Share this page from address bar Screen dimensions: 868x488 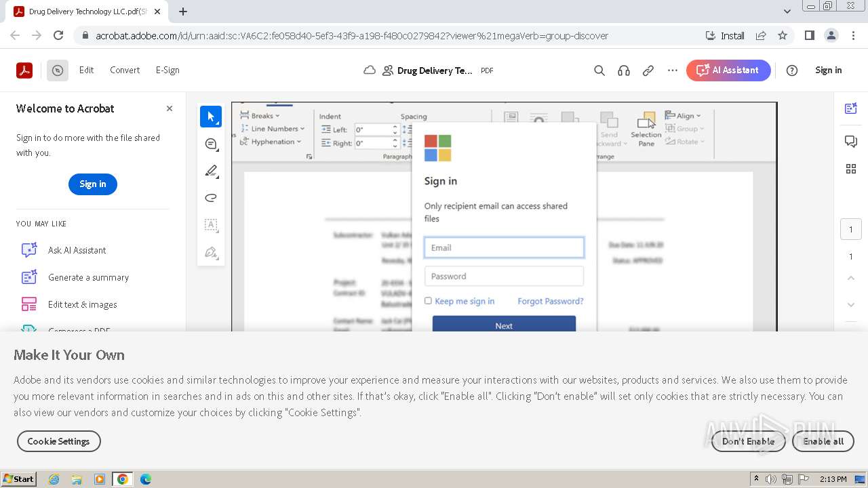pos(761,35)
